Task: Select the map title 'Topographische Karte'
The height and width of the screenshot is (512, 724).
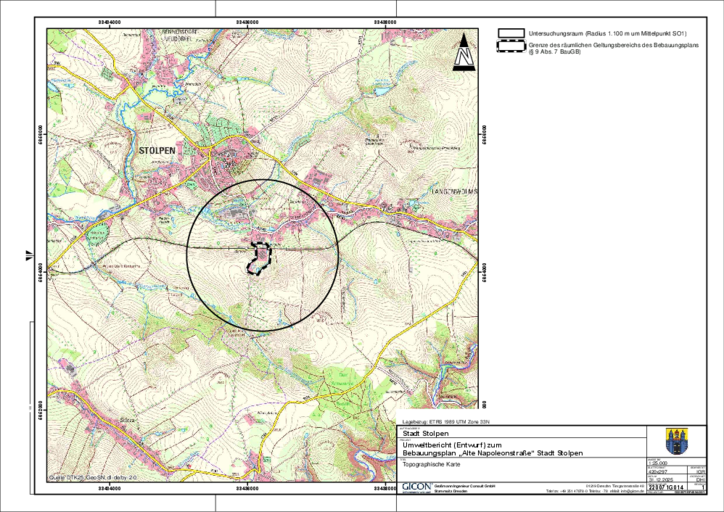Action: [x=431, y=465]
